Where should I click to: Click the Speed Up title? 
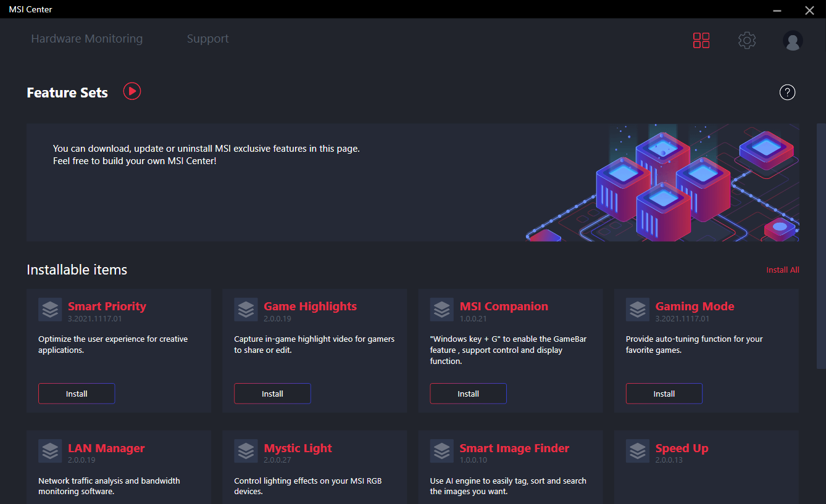click(682, 448)
